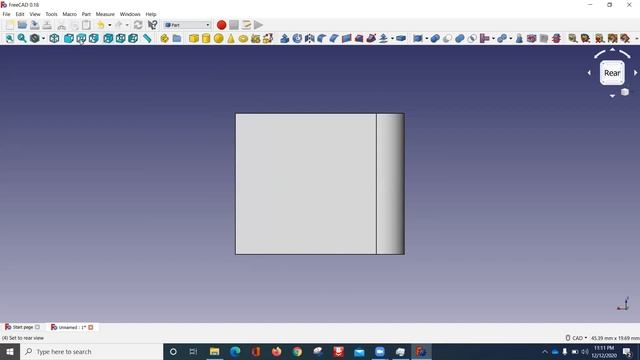Set Rear view cube icon
Screen dimensions: 640x360
[x=108, y=38]
